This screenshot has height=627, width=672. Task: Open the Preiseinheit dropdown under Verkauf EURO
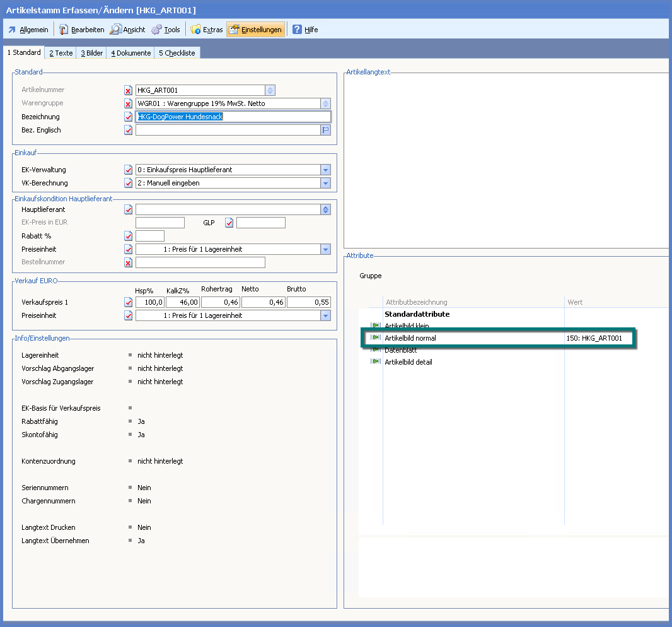pos(325,315)
